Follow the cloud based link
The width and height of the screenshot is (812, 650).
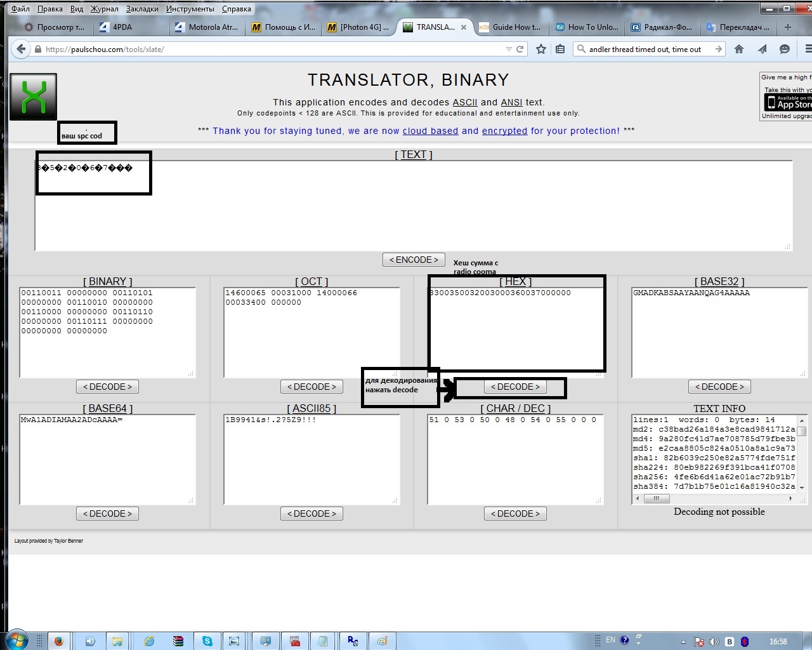pyautogui.click(x=430, y=131)
